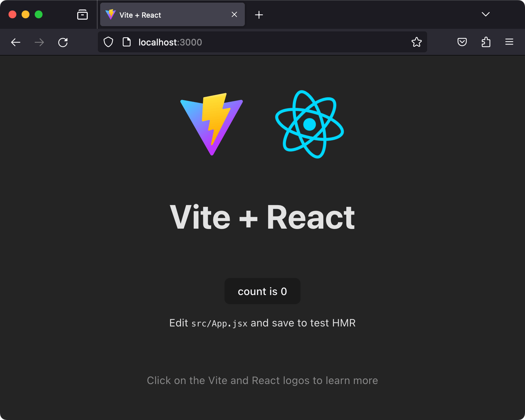Click the React atom logo
The width and height of the screenshot is (525, 420).
point(310,124)
